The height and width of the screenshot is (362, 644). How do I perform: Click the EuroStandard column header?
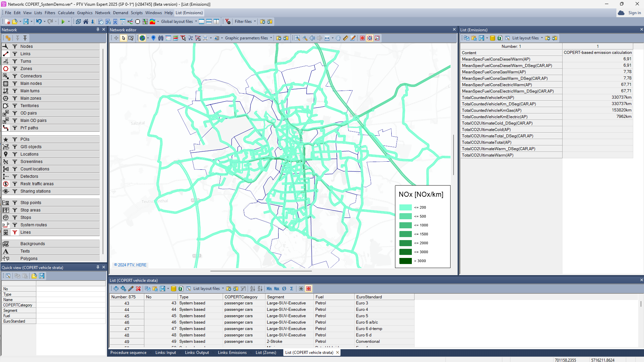point(384,297)
